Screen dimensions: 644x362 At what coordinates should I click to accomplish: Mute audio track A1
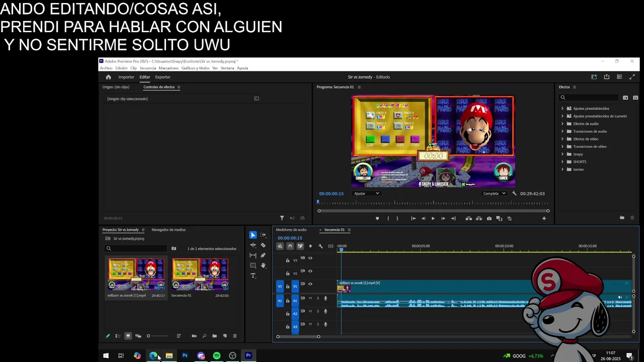point(310,298)
